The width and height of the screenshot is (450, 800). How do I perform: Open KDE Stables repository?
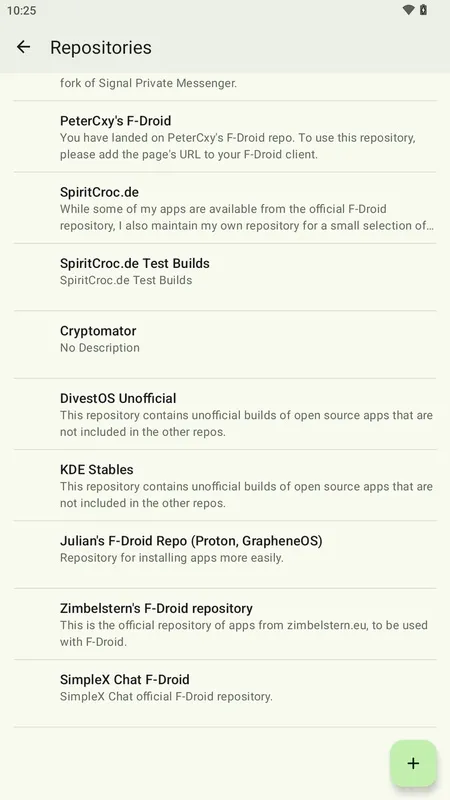tap(225, 486)
